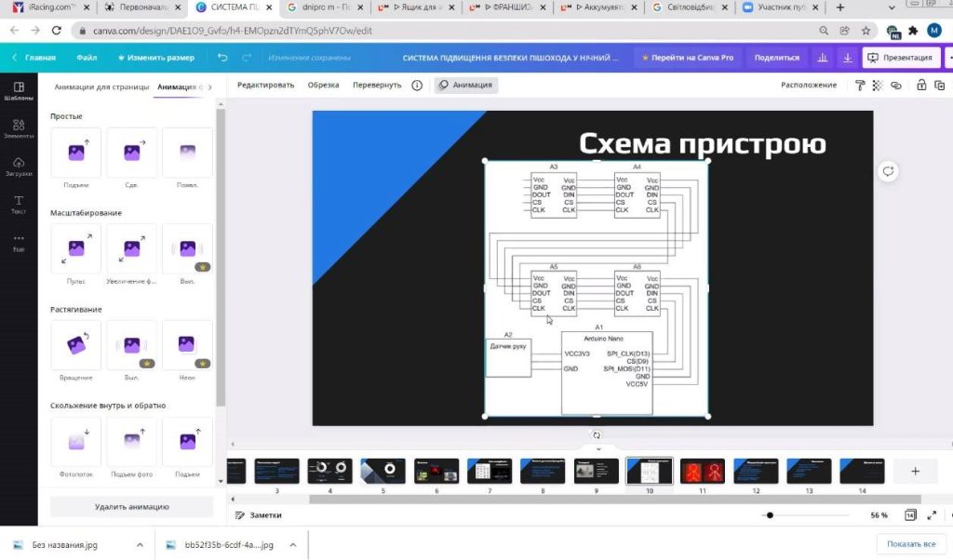This screenshot has height=560, width=953.
Task: Open the Заметки notes button
Action: pyautogui.click(x=259, y=515)
